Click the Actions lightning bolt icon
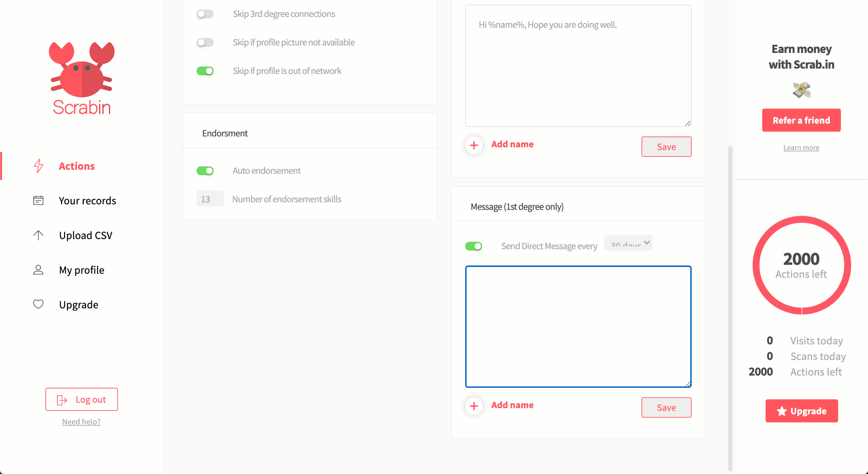 click(x=38, y=166)
